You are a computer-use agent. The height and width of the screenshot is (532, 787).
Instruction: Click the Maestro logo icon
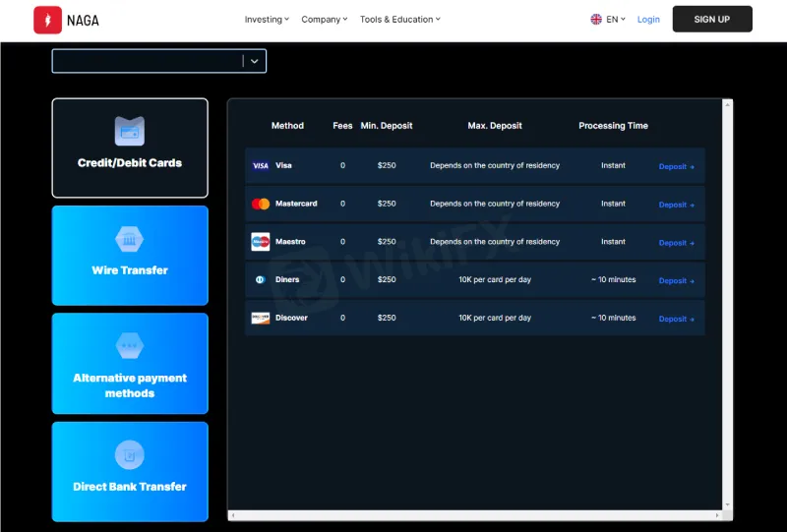[261, 242]
